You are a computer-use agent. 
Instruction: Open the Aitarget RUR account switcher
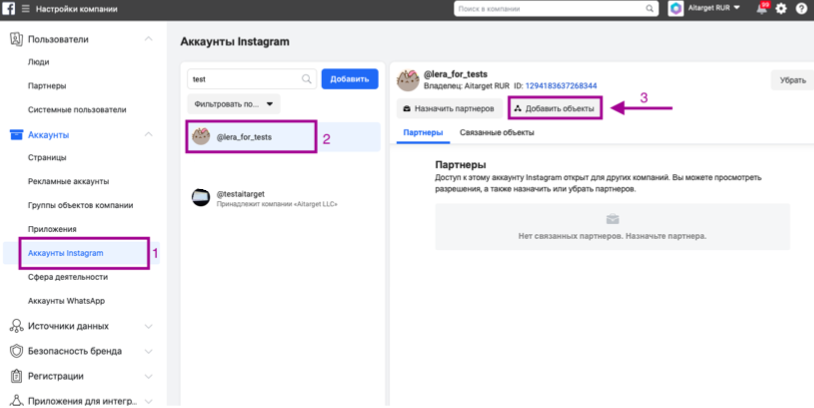(x=704, y=9)
